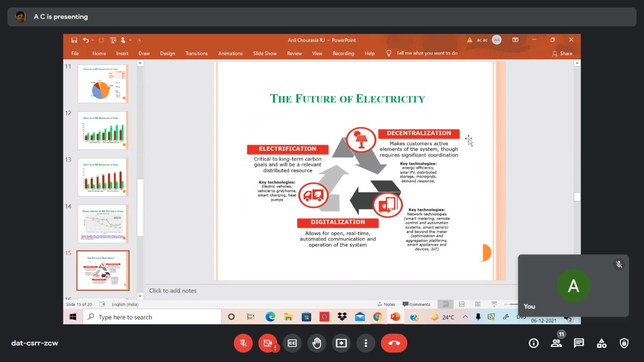644x362 pixels.
Task: Open the Design tab
Action: [x=168, y=53]
